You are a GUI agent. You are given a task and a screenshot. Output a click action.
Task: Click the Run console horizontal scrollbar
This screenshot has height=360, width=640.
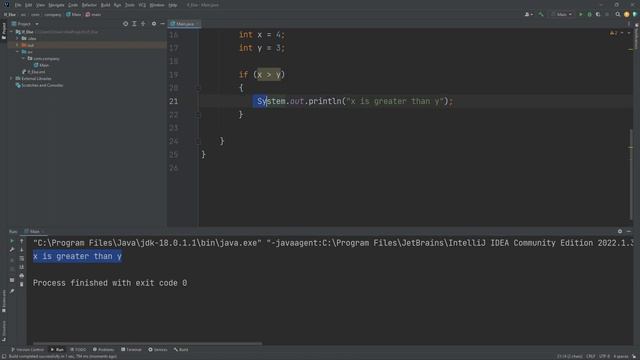click(x=147, y=343)
